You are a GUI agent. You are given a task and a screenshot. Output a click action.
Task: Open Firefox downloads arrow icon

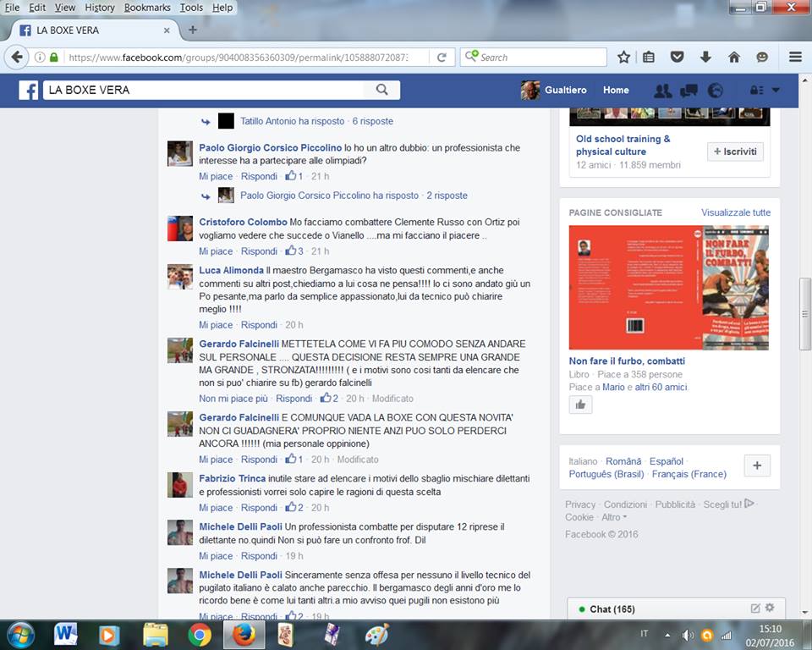705,58
